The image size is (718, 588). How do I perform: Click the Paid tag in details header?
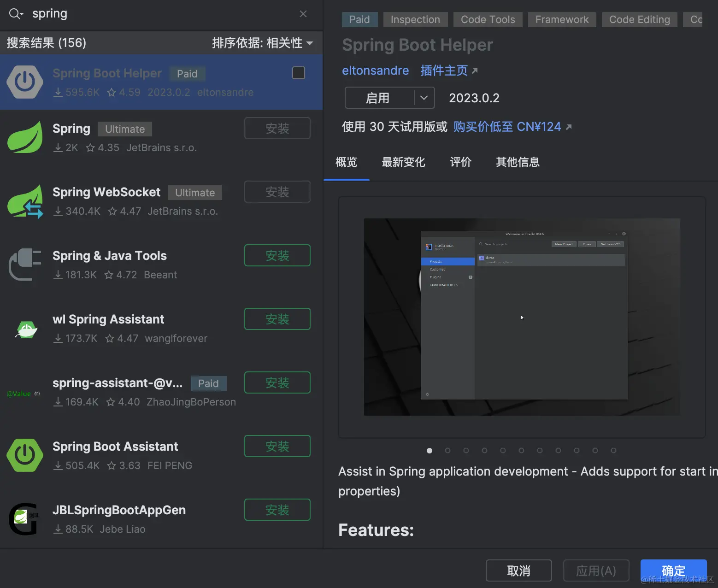[x=359, y=19]
